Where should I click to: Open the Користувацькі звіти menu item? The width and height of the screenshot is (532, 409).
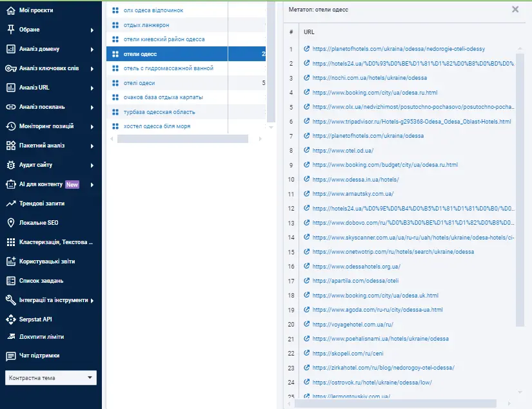click(x=47, y=262)
